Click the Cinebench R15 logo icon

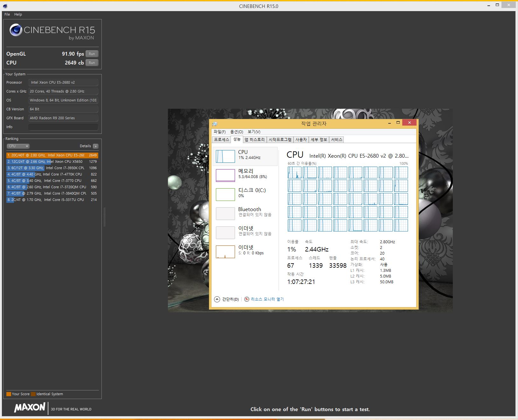pos(16,30)
